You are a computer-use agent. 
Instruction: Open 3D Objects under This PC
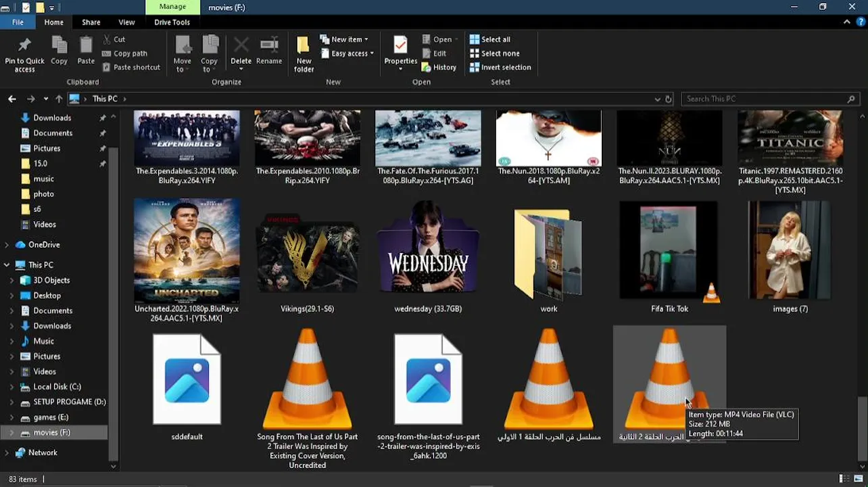[51, 280]
